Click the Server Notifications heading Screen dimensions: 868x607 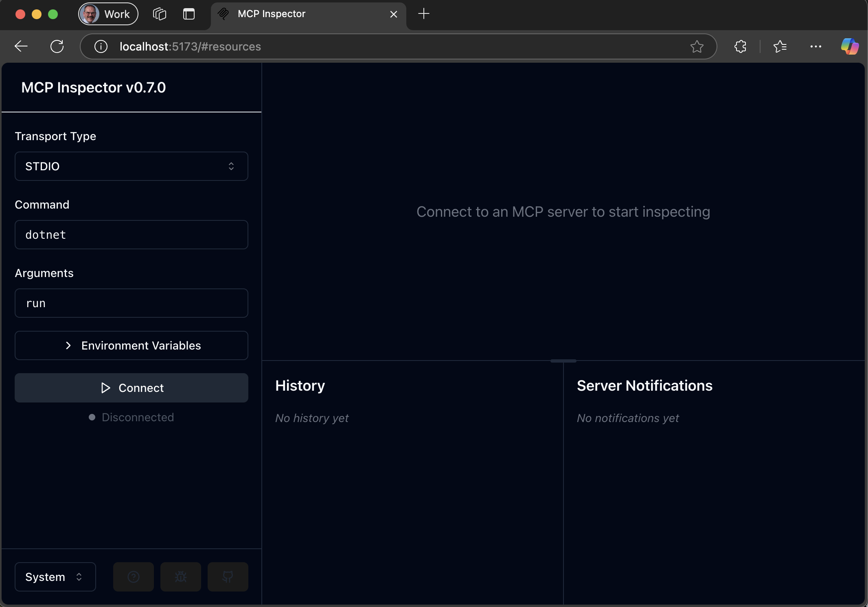(x=644, y=385)
